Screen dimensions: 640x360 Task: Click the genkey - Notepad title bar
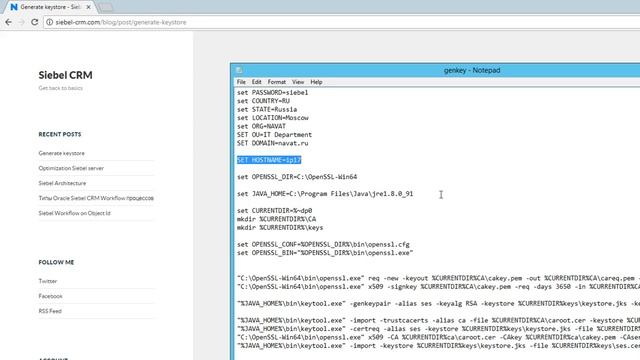click(x=436, y=70)
